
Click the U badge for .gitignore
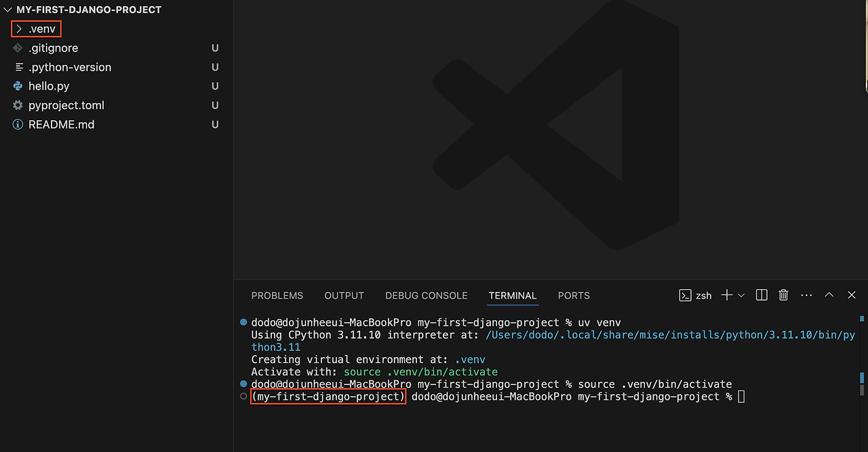[215, 48]
